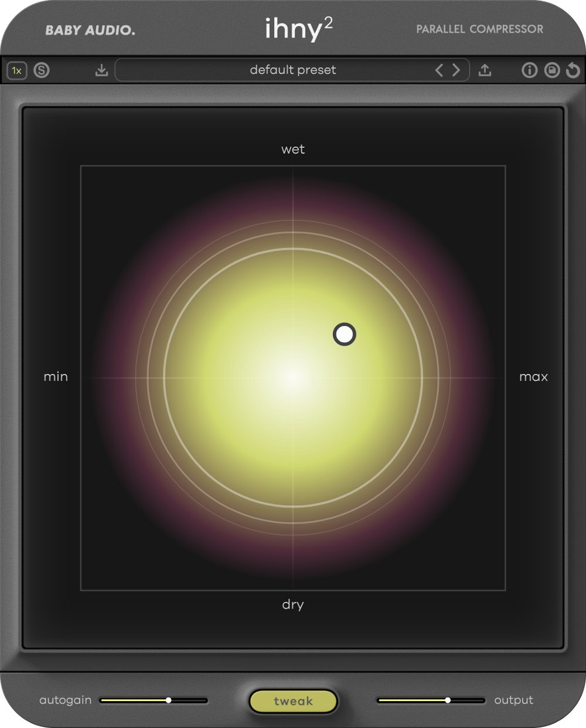Click the wet label above the pad
This screenshot has width=586, height=728.
point(294,149)
